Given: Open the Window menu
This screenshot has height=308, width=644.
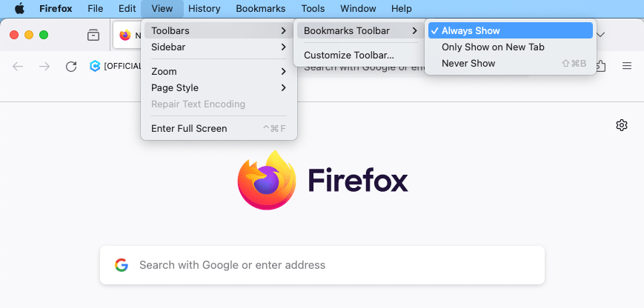Looking at the screenshot, I should (358, 9).
